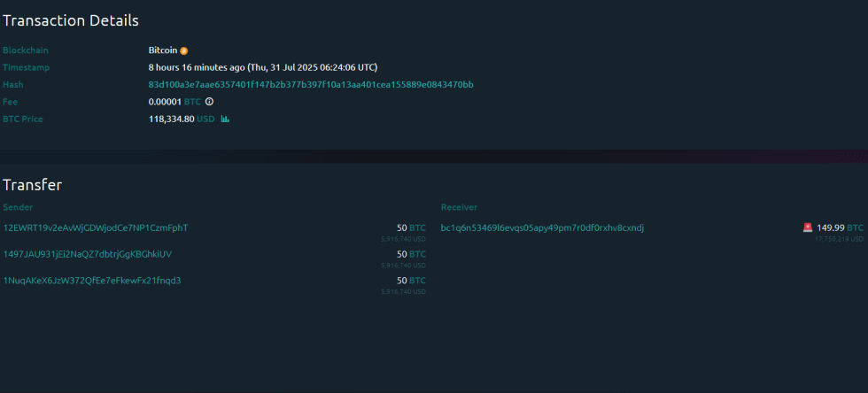
Task: Click the Receiver column label
Action: point(459,207)
